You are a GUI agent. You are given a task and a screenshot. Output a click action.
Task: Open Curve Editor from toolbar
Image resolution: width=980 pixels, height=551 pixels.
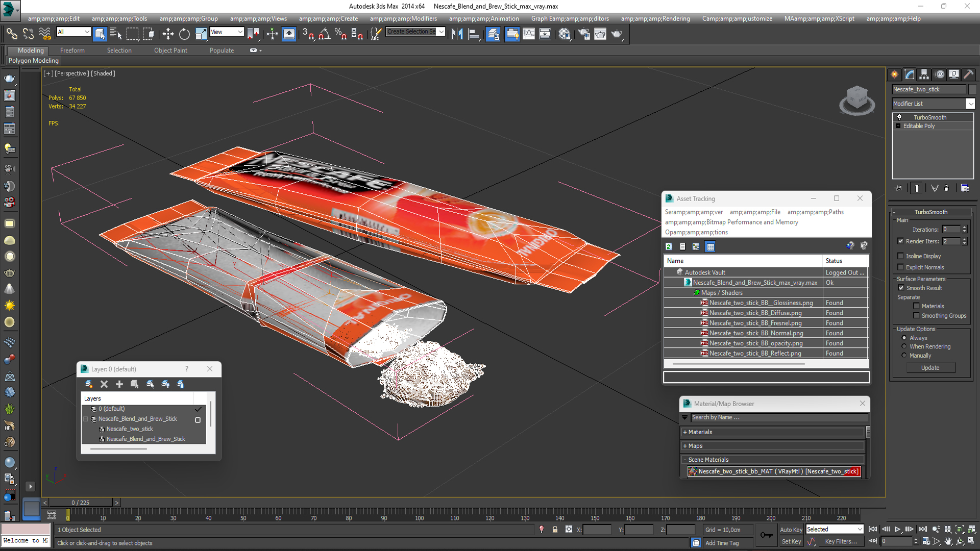529,34
